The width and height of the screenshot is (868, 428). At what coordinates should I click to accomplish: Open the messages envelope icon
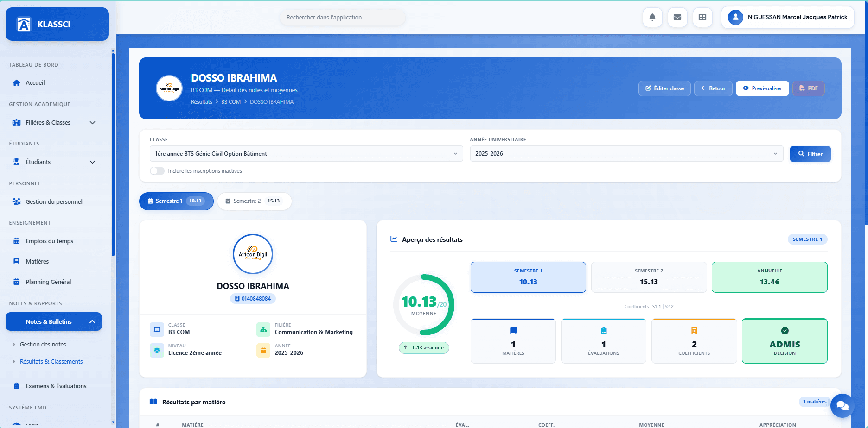pos(677,18)
